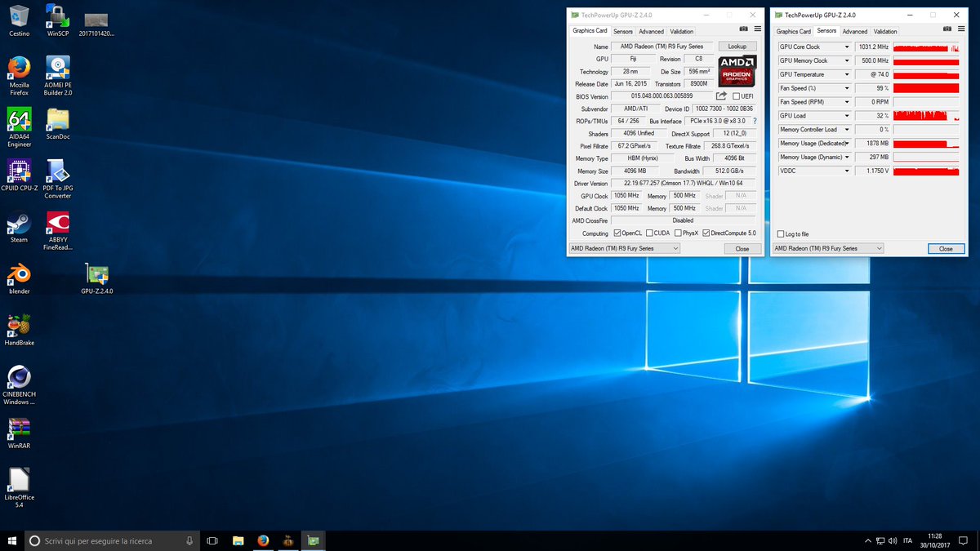Expand the GPU Core Clock sensor dropdown
The height and width of the screenshot is (551, 980).
[x=847, y=47]
